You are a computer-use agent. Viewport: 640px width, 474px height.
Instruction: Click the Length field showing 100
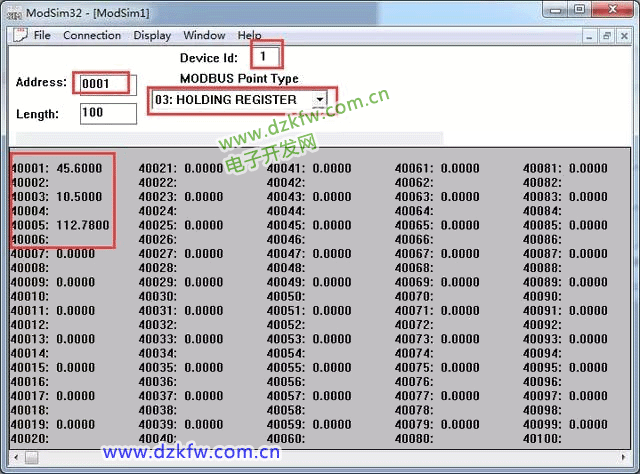point(107,113)
